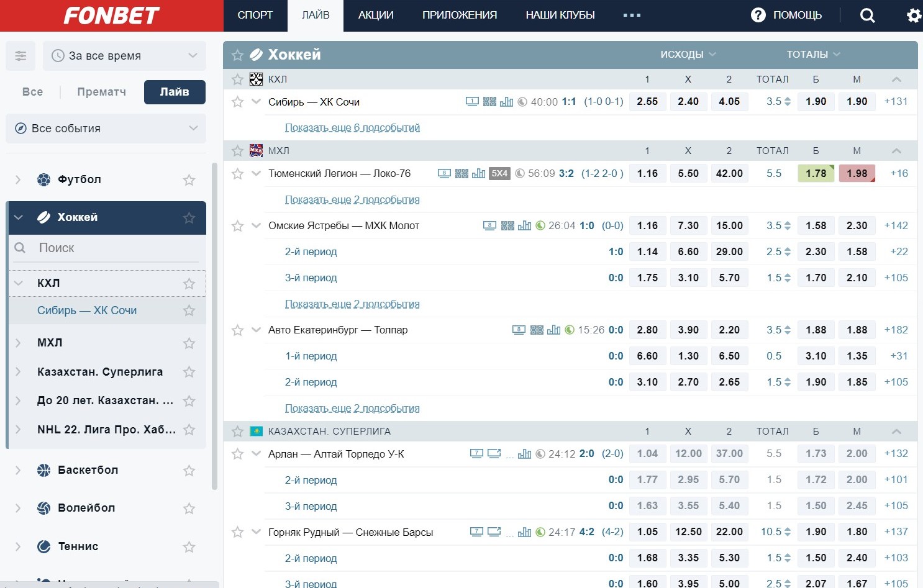Click the sidebar vertical scrollbar

point(214,326)
